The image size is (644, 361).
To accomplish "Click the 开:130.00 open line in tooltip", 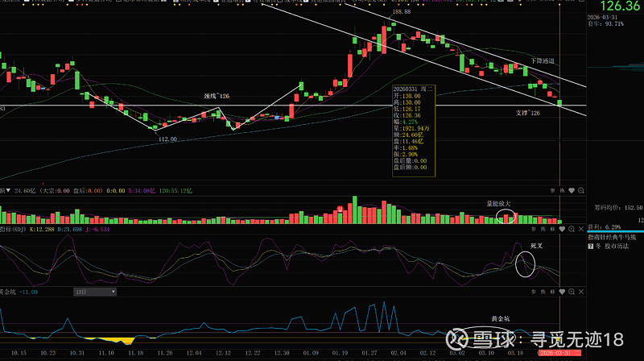I will pos(407,96).
